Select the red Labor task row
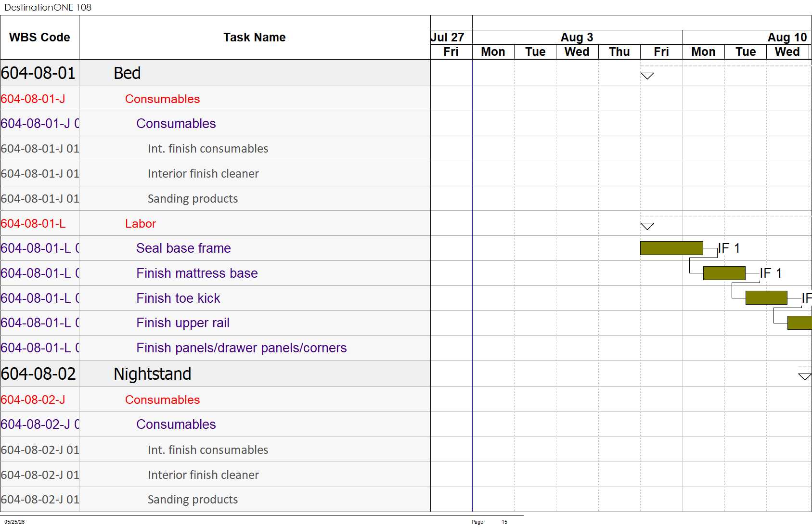This screenshot has height=528, width=812. click(x=215, y=223)
